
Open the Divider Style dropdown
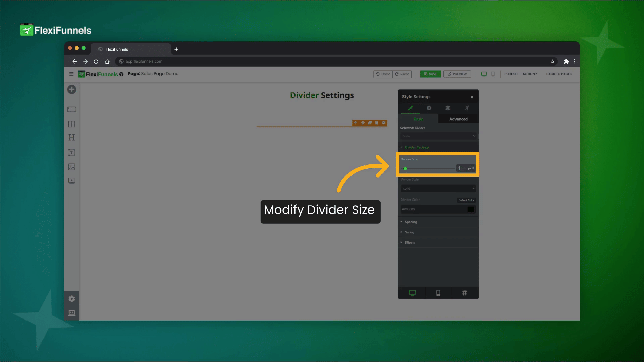pyautogui.click(x=438, y=188)
